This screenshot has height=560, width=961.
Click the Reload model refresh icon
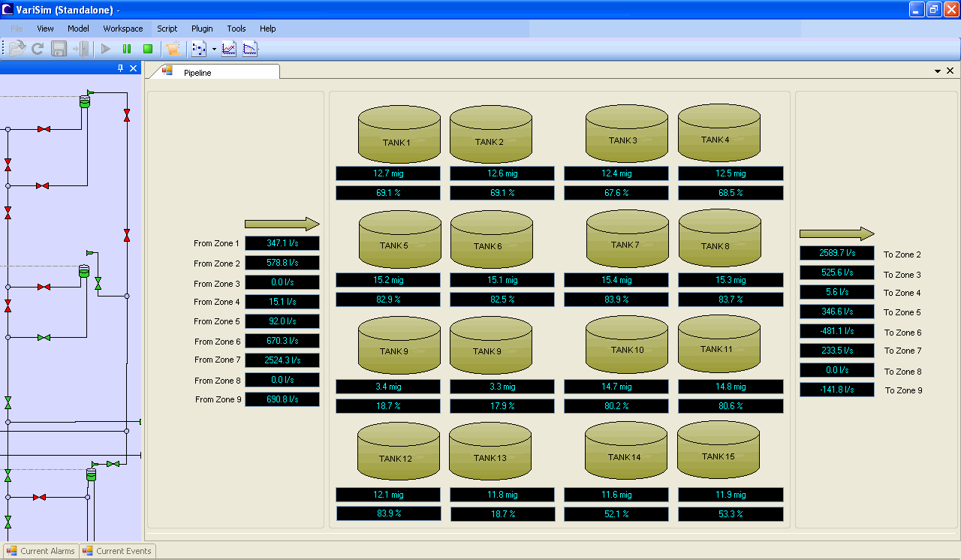coord(38,48)
